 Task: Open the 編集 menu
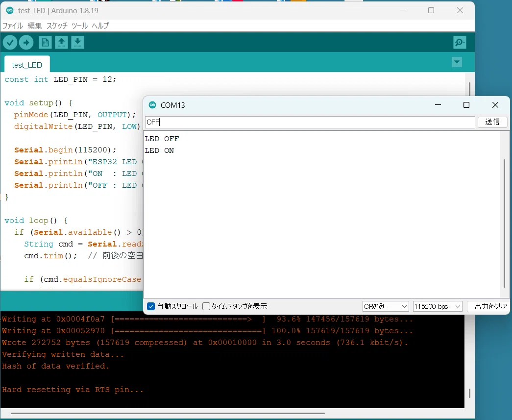point(35,25)
